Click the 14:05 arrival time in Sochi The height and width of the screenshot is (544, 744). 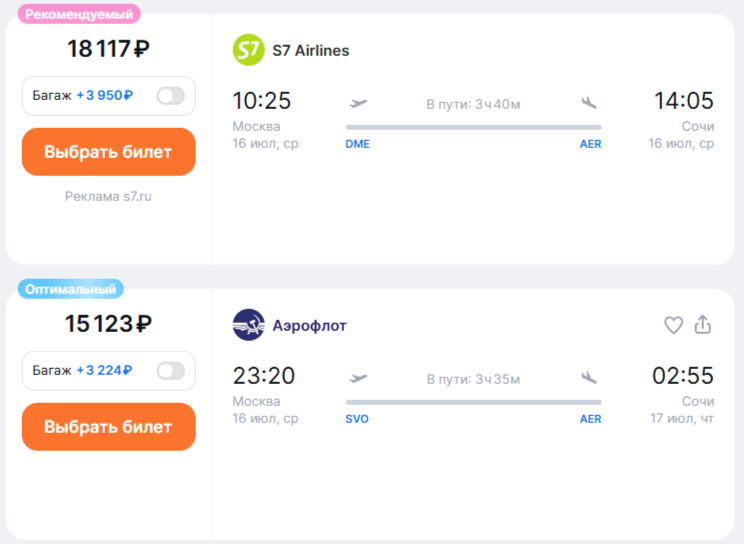click(x=684, y=101)
